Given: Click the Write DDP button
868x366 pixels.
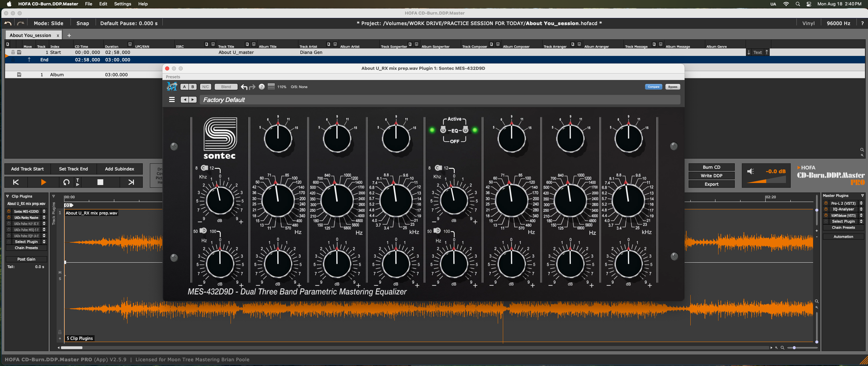Looking at the screenshot, I should (711, 176).
